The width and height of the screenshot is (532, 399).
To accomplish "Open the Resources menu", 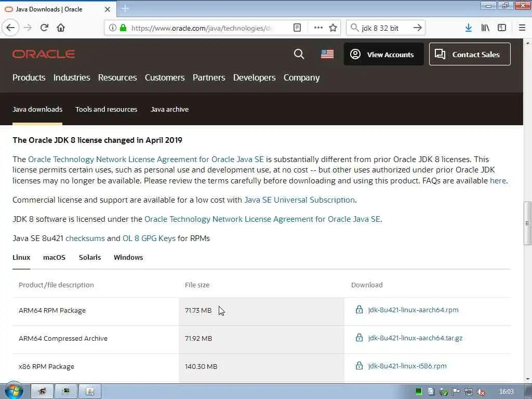I will pyautogui.click(x=117, y=78).
